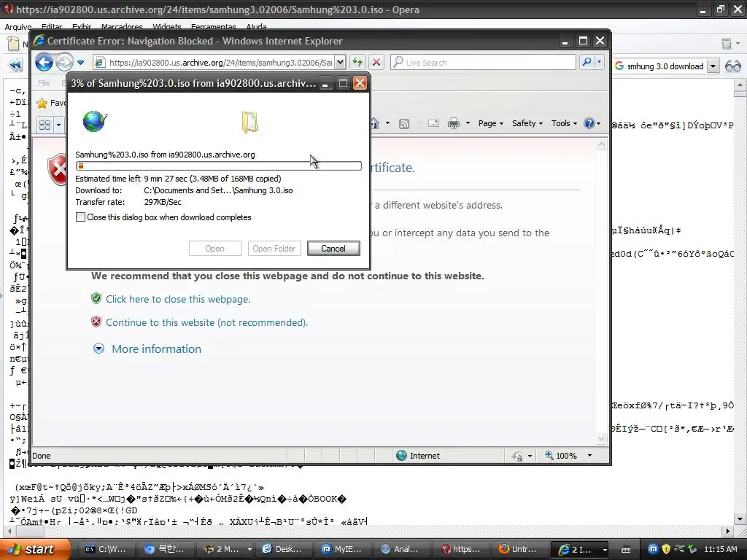Open the Internet security zone indicator
This screenshot has width=747, height=560.
pos(418,456)
